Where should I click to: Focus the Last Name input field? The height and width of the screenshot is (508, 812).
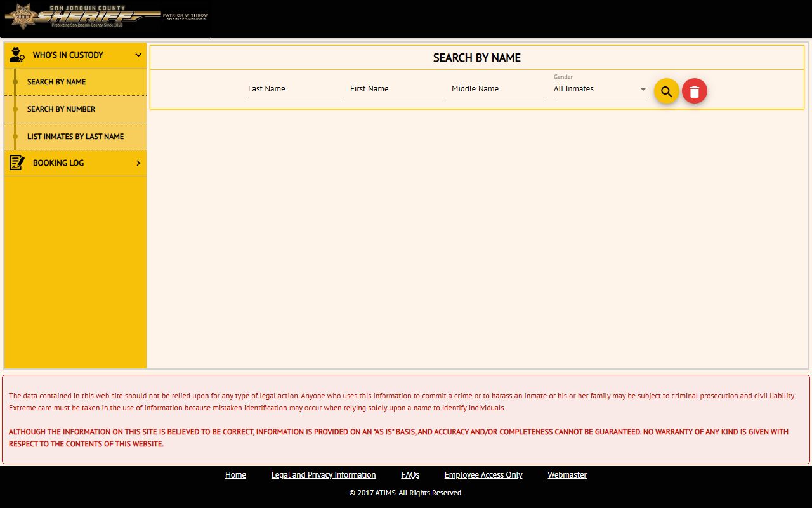296,89
